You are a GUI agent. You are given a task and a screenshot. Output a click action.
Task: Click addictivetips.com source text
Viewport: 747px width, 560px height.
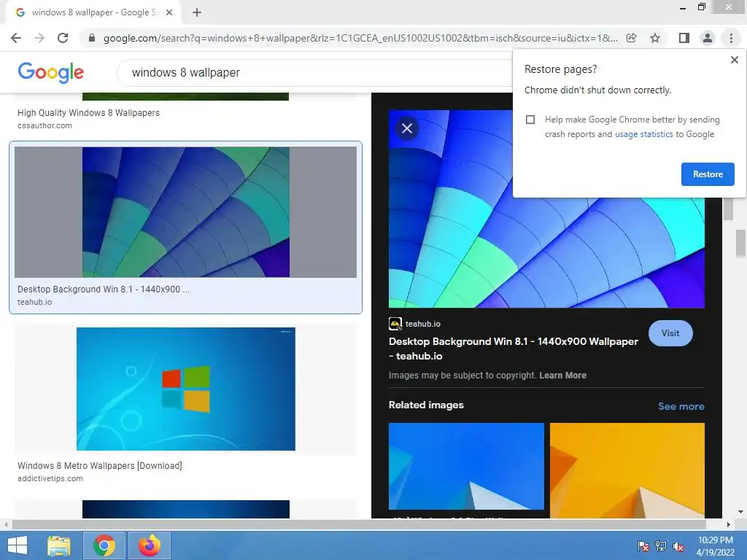click(50, 478)
